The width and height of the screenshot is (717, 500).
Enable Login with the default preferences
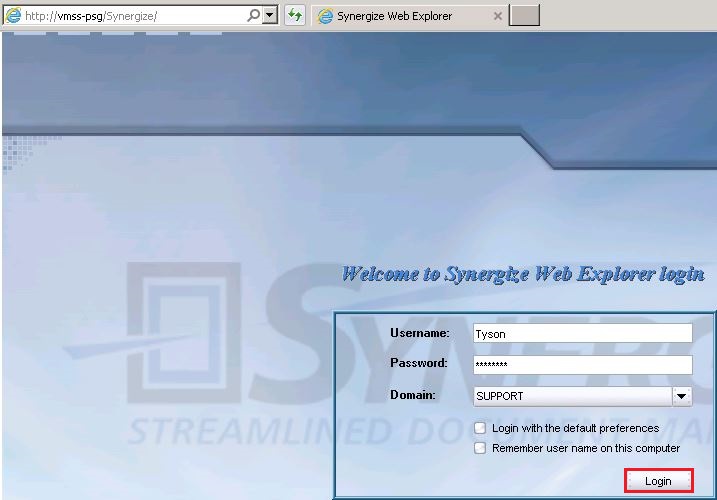coord(480,428)
